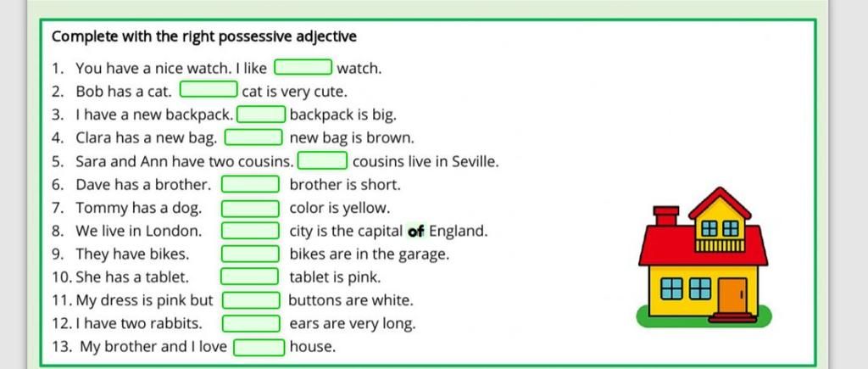
Task: Click the blank before 'house.' in sentence 13
Action: coord(259,347)
